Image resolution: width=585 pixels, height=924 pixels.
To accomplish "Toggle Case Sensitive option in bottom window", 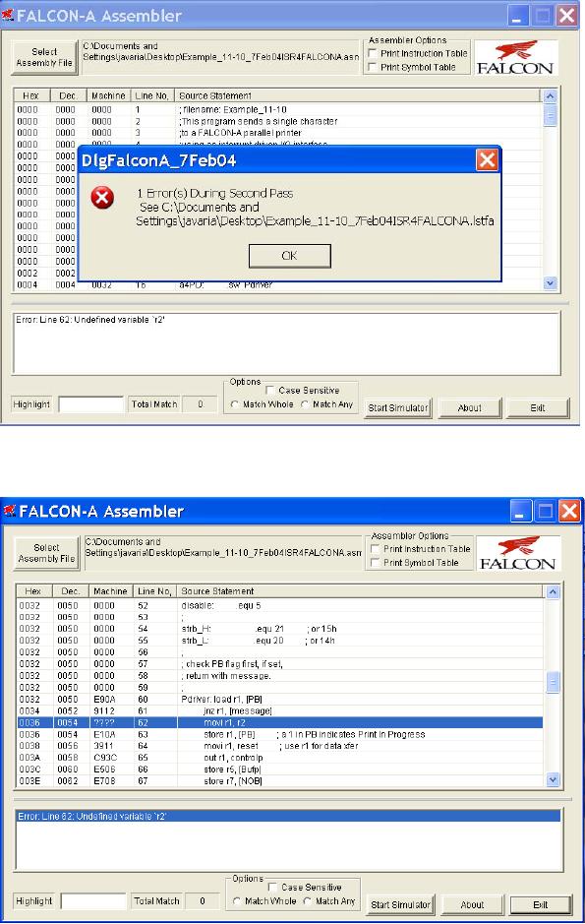I will 272,887.
